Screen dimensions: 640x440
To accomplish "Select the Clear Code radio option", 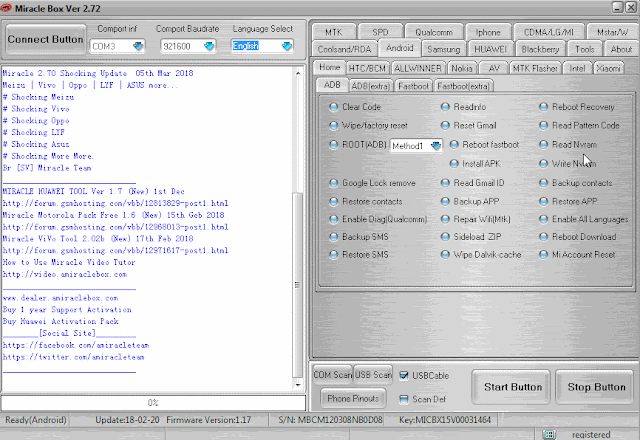I will pyautogui.click(x=333, y=107).
